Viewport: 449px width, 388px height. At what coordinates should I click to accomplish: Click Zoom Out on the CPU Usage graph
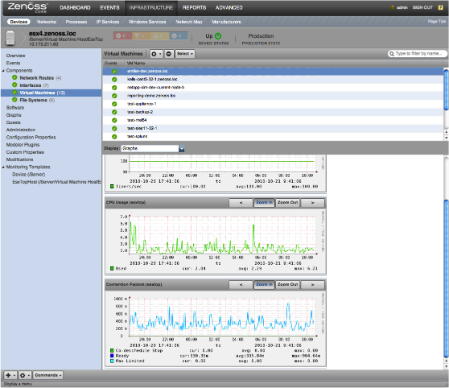(288, 203)
